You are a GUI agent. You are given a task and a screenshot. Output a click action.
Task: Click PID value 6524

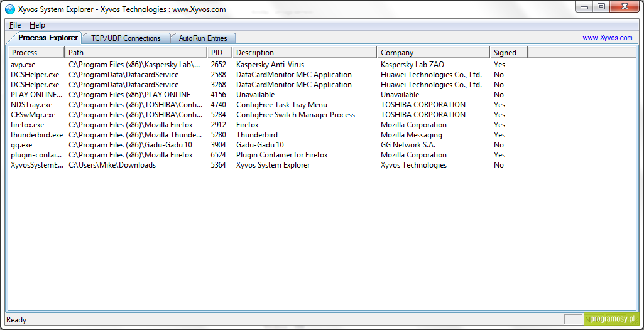point(219,155)
